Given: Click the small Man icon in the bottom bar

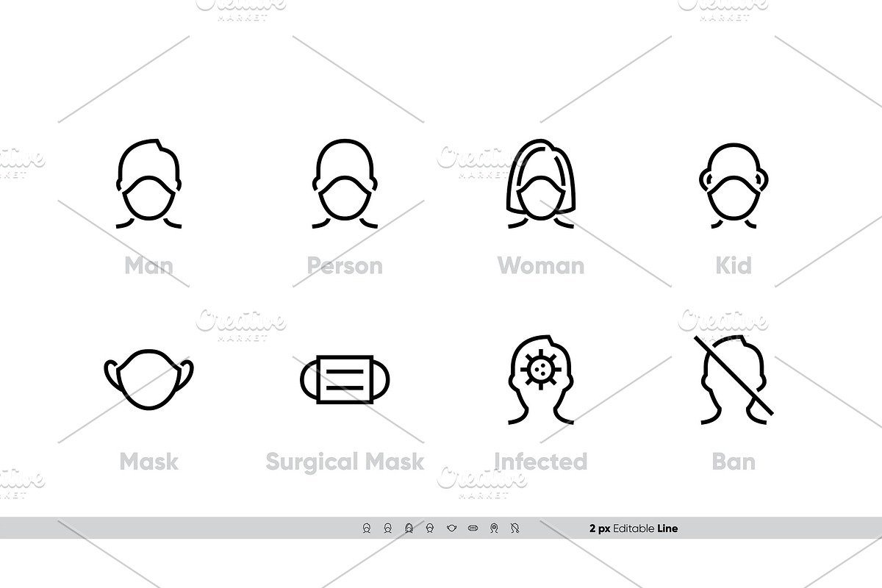Looking at the screenshot, I should (367, 528).
